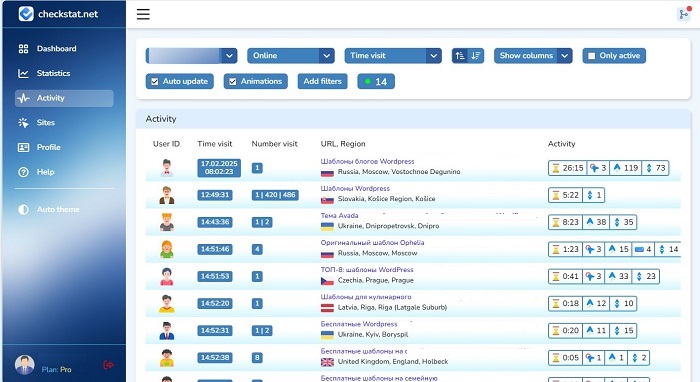The width and height of the screenshot is (700, 382).
Task: Click avatar of the Košice visitor
Action: tap(167, 195)
